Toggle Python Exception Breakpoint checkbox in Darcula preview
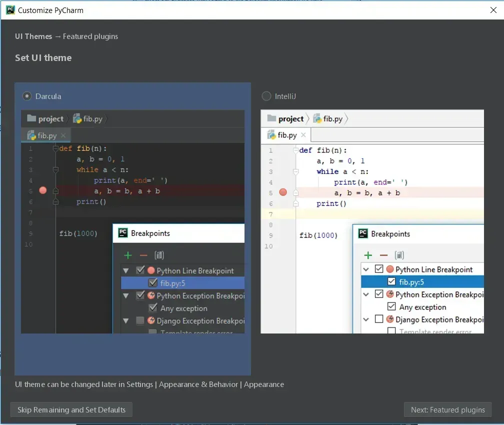This screenshot has height=425, width=504. click(x=140, y=295)
